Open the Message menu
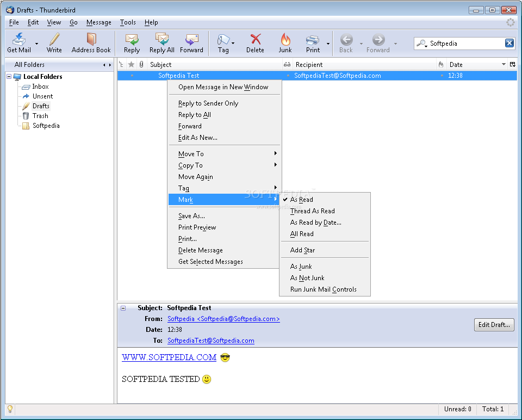 pos(99,22)
